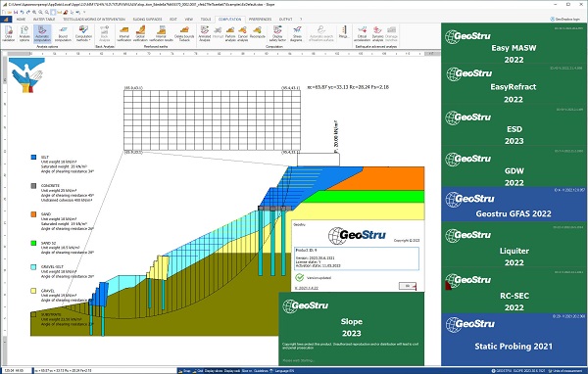Click the Drainage trenches icon
Viewport: 588px width, 374px height.
[391, 33]
